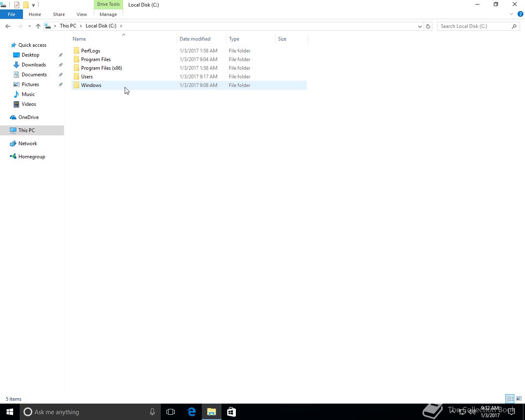
Task: Open the Windows Start menu
Action: click(10, 412)
